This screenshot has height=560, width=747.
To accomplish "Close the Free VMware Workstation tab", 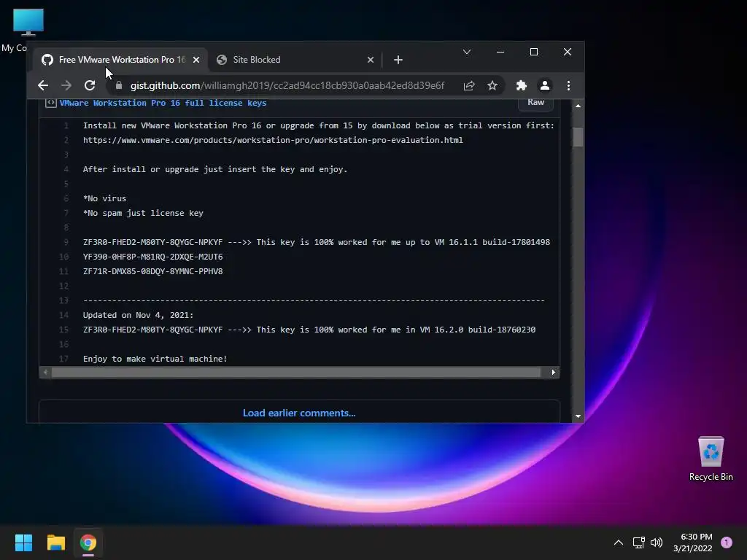I will coord(196,60).
